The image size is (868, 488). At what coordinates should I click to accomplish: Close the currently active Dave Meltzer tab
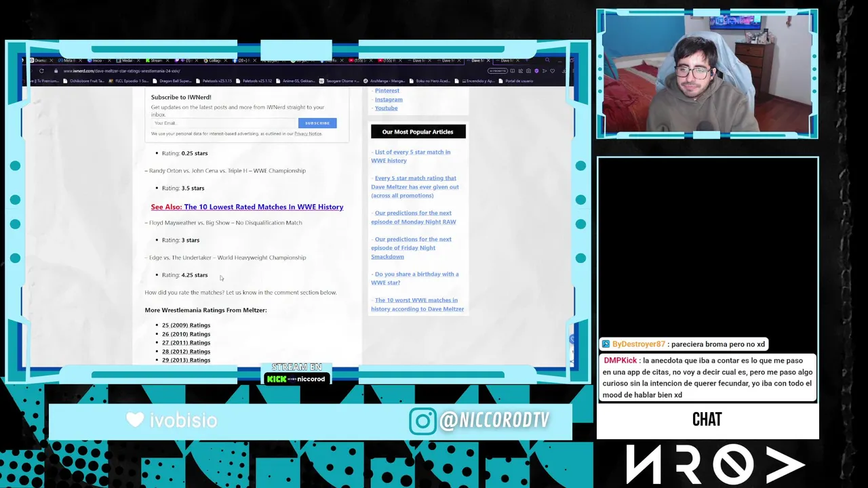click(x=488, y=60)
